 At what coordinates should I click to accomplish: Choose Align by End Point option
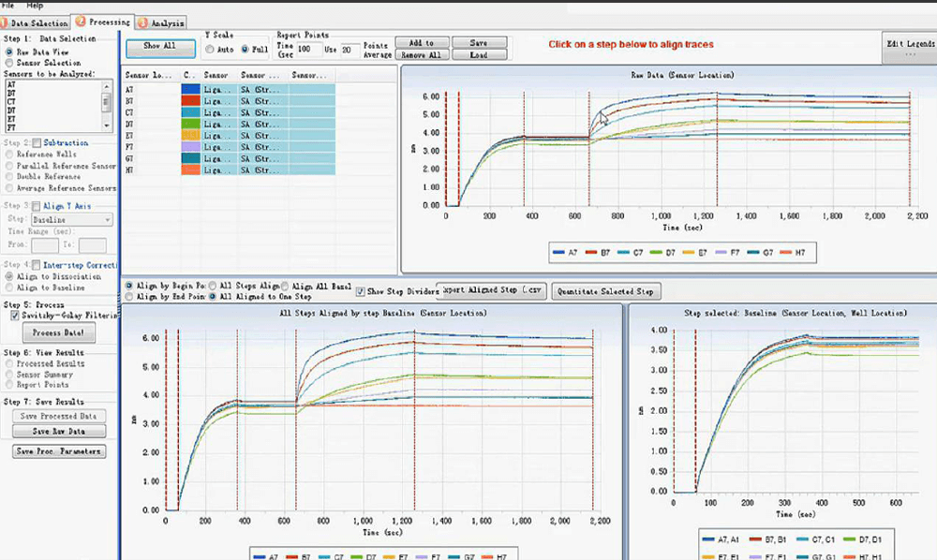(x=129, y=297)
